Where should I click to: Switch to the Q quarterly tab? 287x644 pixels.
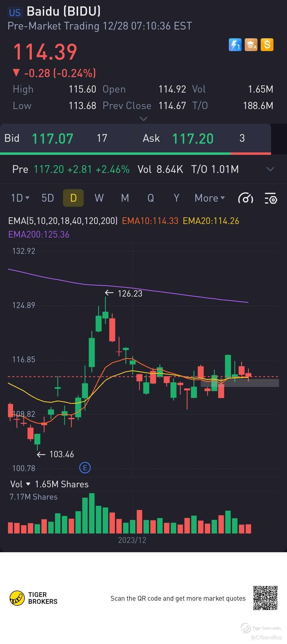click(x=151, y=198)
